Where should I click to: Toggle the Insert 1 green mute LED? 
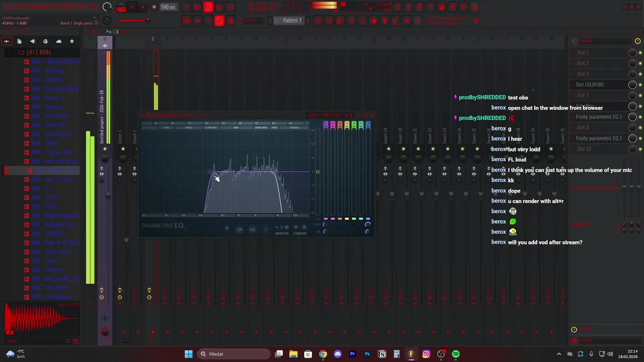tap(123, 149)
